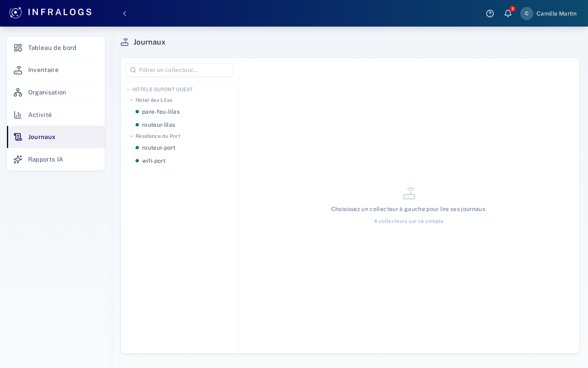
Task: Open the help question mark icon
Action: (x=490, y=13)
